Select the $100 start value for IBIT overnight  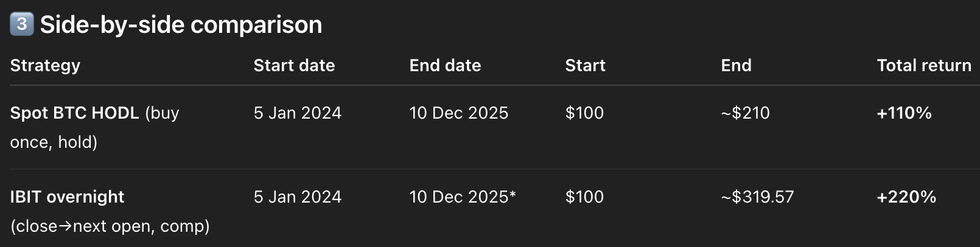click(x=584, y=197)
